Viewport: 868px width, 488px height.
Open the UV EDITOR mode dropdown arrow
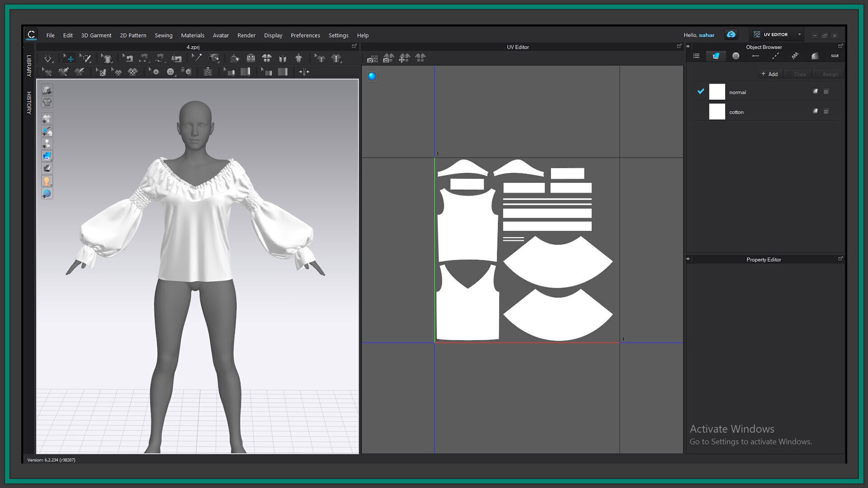coord(799,35)
